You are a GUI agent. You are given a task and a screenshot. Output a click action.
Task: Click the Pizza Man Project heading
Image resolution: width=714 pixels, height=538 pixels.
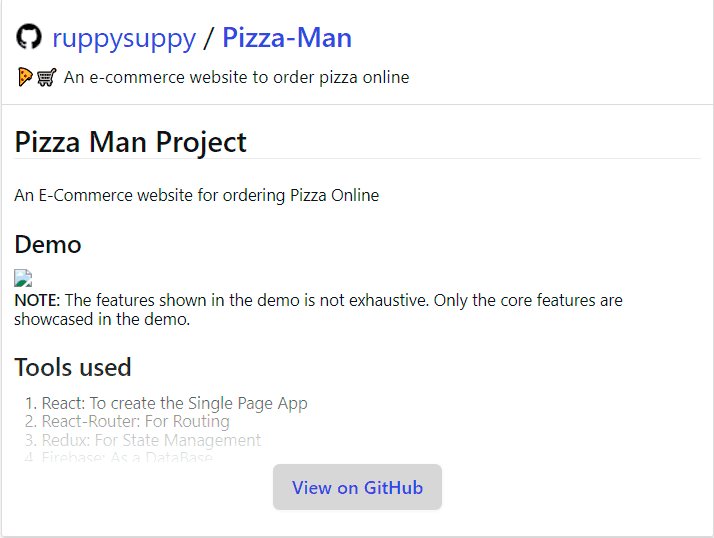tap(130, 142)
